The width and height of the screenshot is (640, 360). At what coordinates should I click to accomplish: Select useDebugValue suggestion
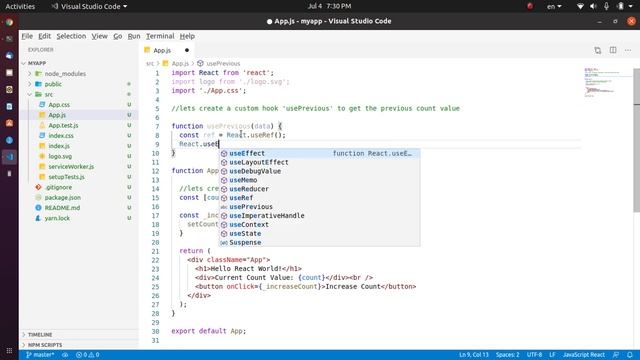click(x=320, y=171)
